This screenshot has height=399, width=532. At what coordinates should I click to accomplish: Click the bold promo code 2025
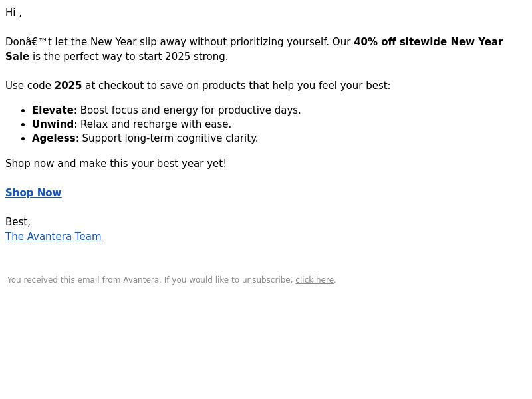pyautogui.click(x=68, y=85)
